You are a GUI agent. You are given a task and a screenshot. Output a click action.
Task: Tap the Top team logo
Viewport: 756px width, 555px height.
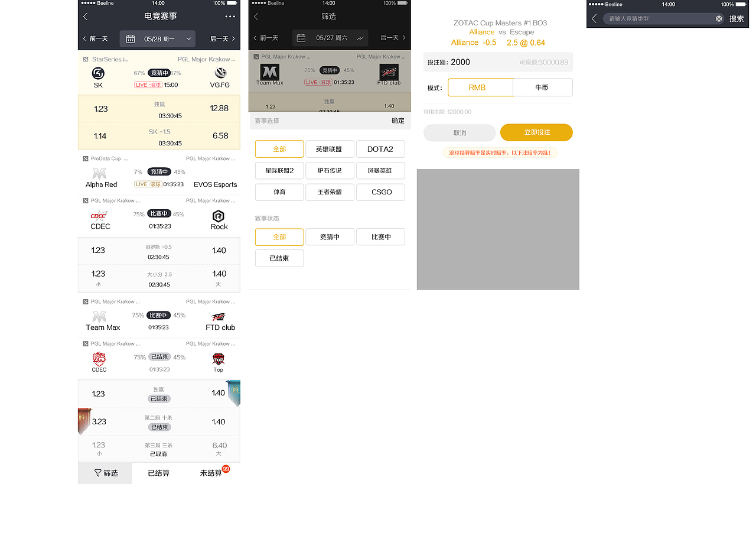pyautogui.click(x=219, y=359)
